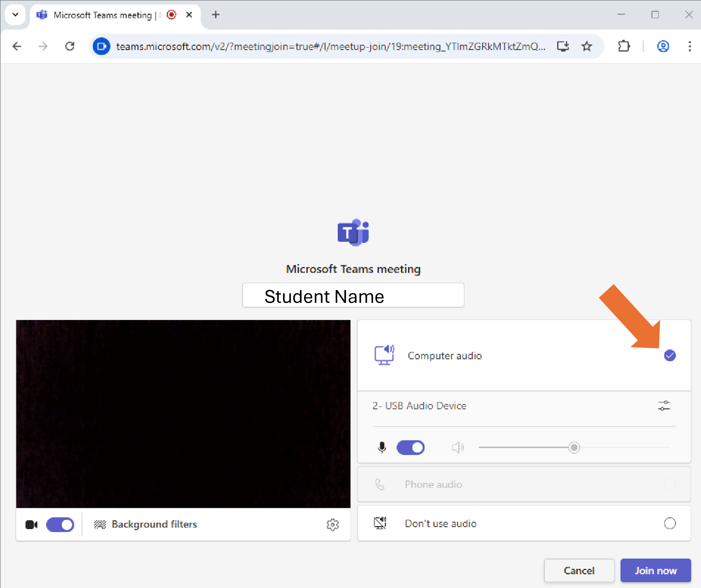Toggle the camera switch off
Screen dimensions: 701x588
60,525
